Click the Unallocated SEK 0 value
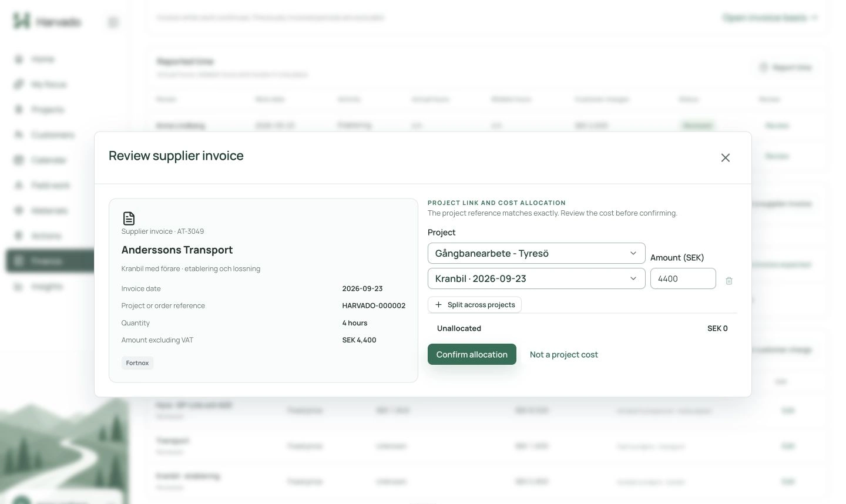The width and height of the screenshot is (846, 504). (717, 328)
